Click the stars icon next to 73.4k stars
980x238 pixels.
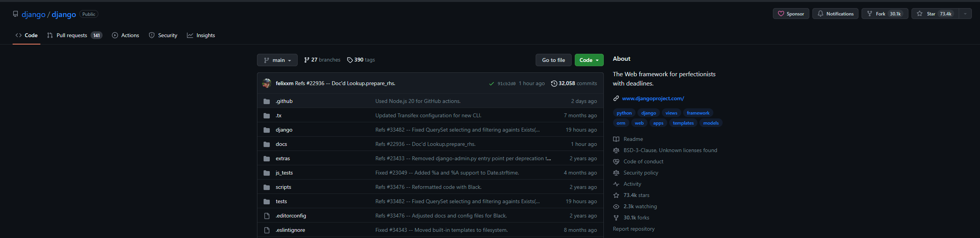[616, 195]
